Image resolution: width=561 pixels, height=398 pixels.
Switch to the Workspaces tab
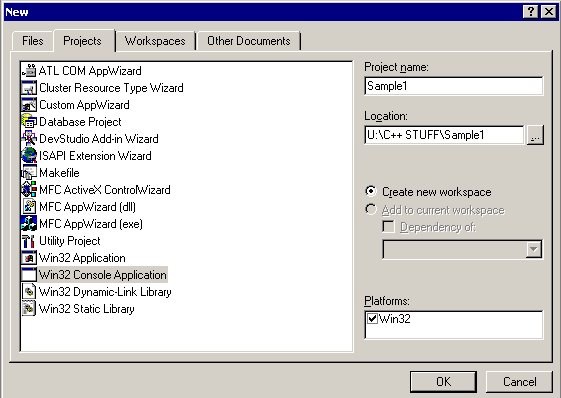[155, 41]
